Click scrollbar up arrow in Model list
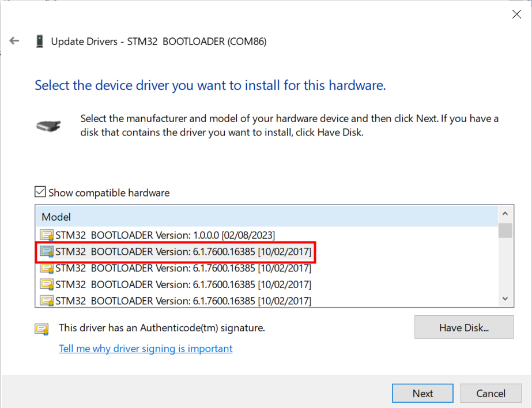The image size is (532, 408). coord(505,214)
